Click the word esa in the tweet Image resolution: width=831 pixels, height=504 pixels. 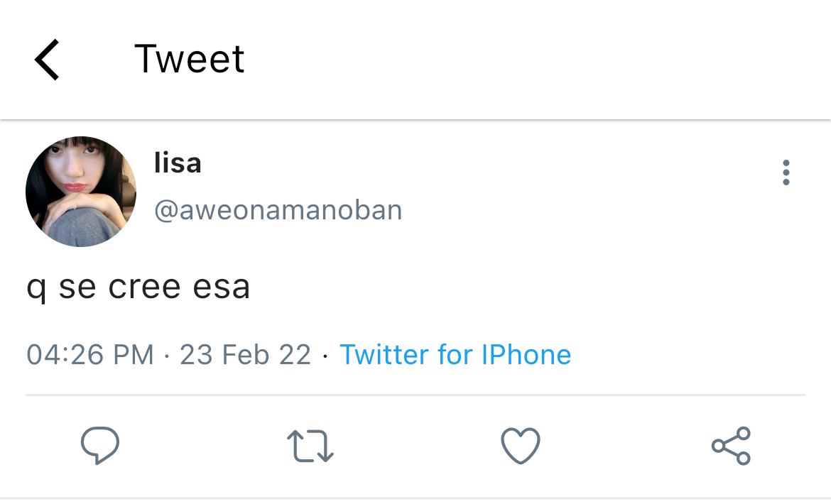click(x=221, y=287)
